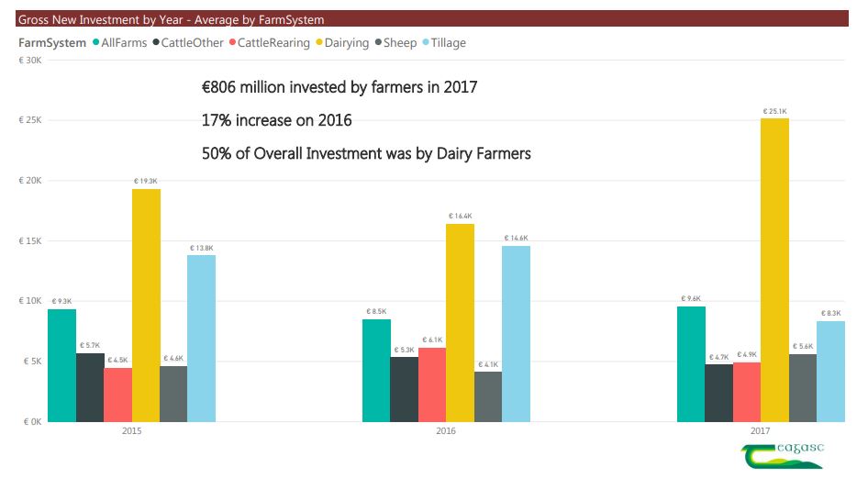Click the Dairying yellow legend dot
The image size is (868, 490).
[x=319, y=43]
